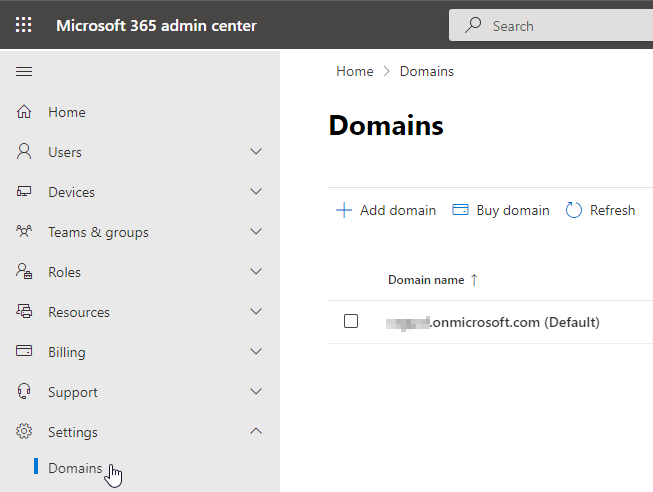Expand the Users menu chevron
The width and height of the screenshot is (653, 492).
256,151
